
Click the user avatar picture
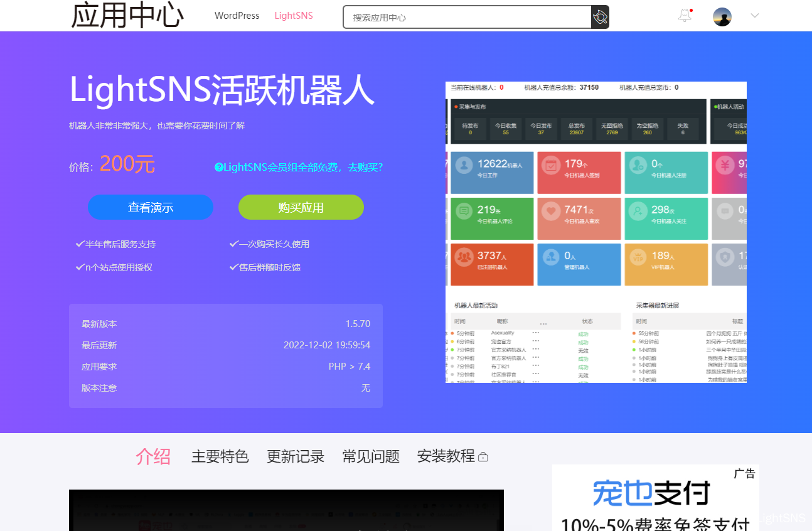(x=722, y=17)
